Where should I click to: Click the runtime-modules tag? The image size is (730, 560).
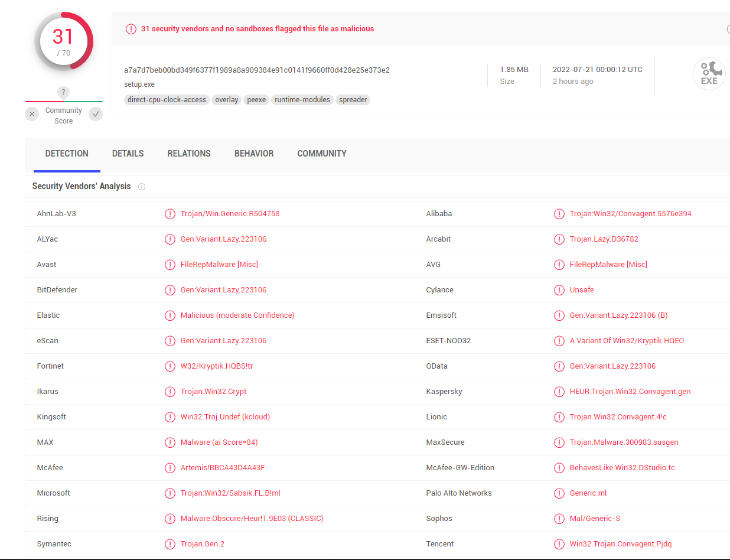click(x=302, y=100)
